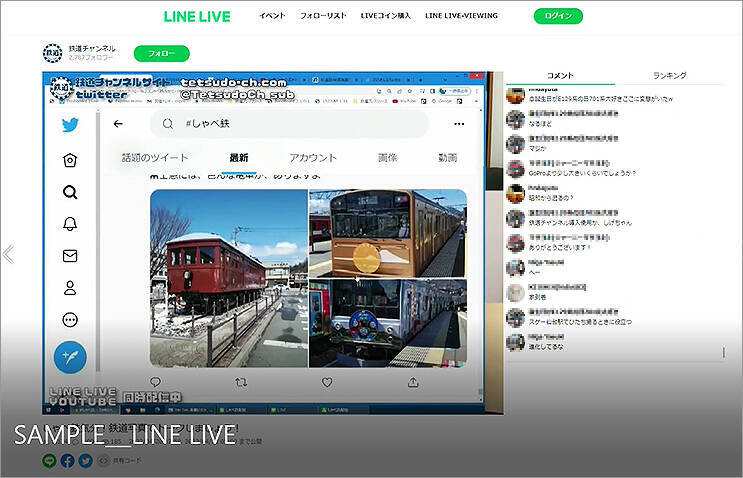The height and width of the screenshot is (478, 743).
Task: Click the blue compose tweet button
Action: (70, 357)
